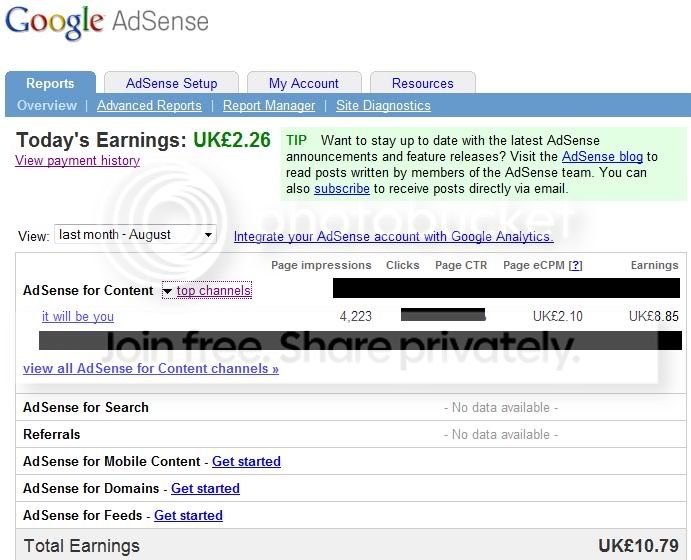Click the UK£8.85 earnings value
The image size is (691, 560).
[654, 316]
